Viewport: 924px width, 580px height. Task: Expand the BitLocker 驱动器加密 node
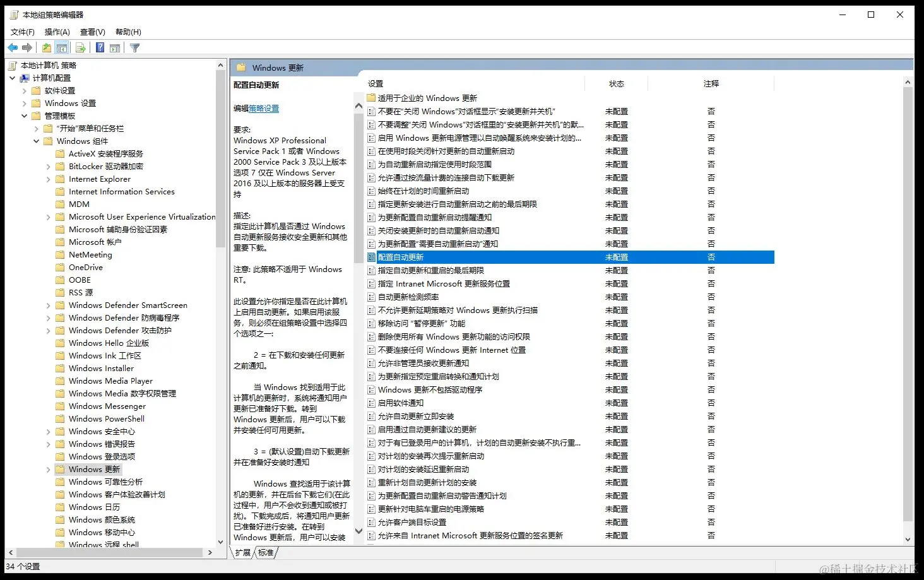click(49, 167)
